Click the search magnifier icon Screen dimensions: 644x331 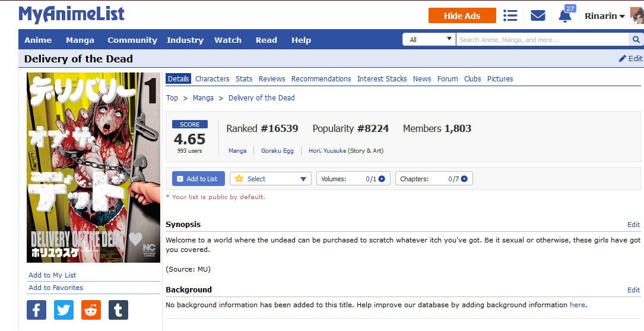[x=636, y=39]
